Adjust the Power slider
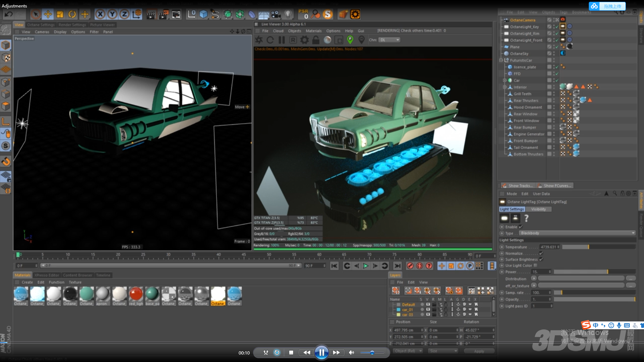This screenshot has height=362, width=644. (x=594, y=272)
